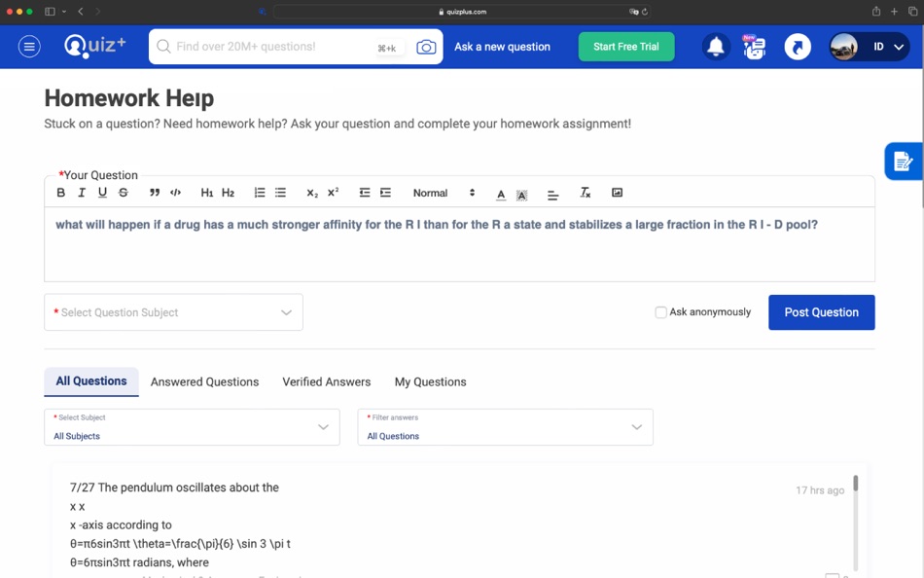
Task: Increase indent in editor
Action: click(x=385, y=193)
